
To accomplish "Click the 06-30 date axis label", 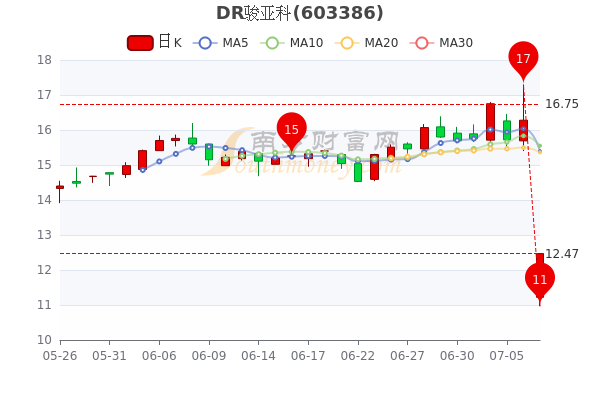I will tap(457, 355).
